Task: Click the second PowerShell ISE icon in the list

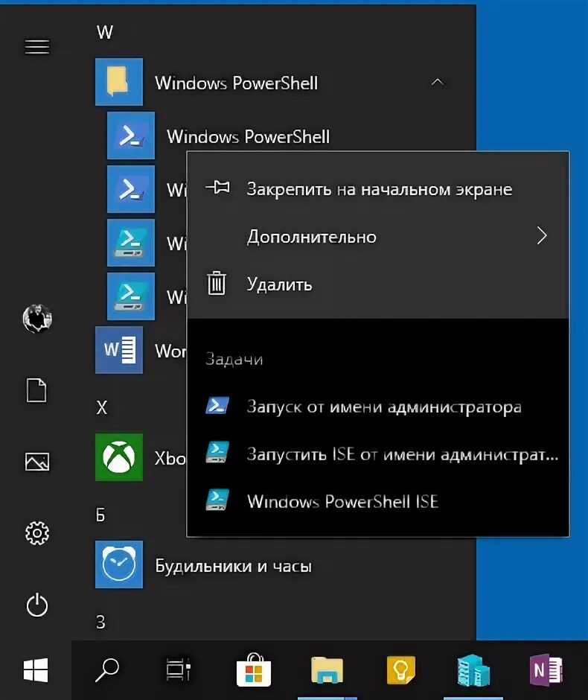Action: click(x=131, y=296)
